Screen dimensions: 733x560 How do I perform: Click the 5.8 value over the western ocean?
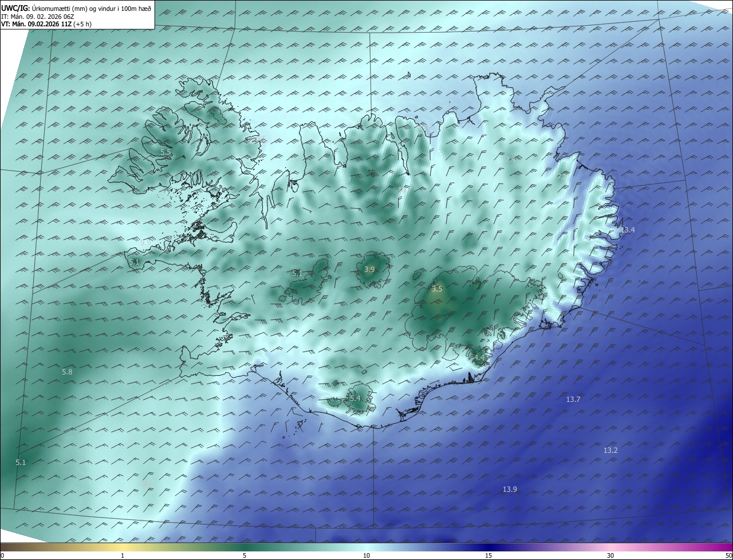coord(67,372)
